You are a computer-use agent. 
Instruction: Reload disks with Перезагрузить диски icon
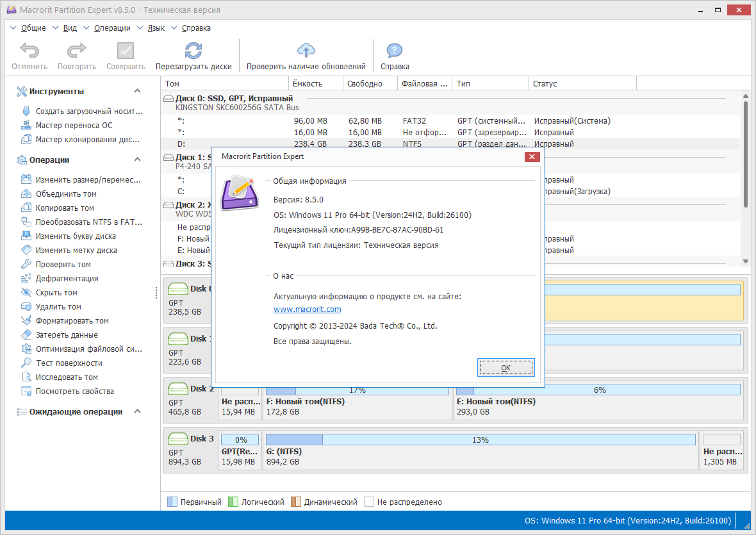[193, 51]
